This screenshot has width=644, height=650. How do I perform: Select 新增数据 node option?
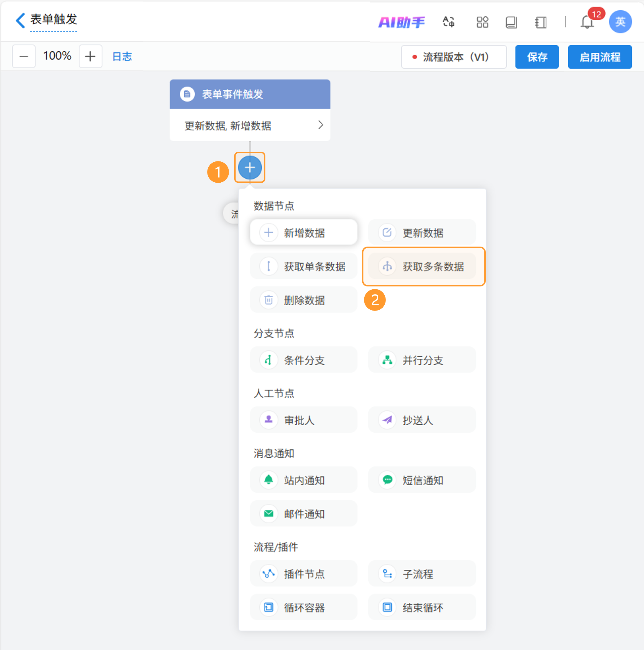coord(303,233)
